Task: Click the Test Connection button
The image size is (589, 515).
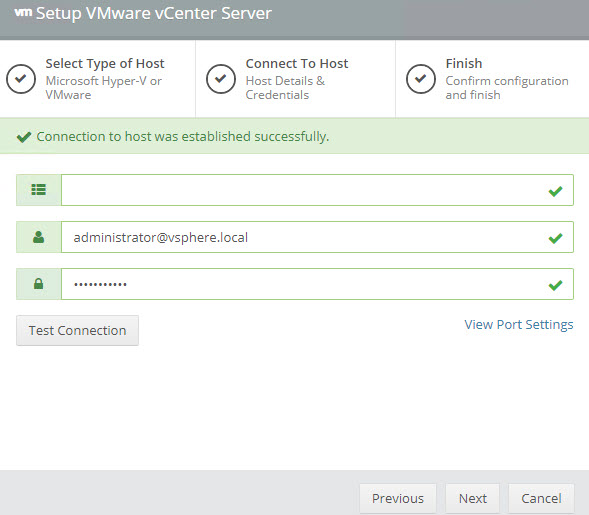Action: click(x=77, y=331)
